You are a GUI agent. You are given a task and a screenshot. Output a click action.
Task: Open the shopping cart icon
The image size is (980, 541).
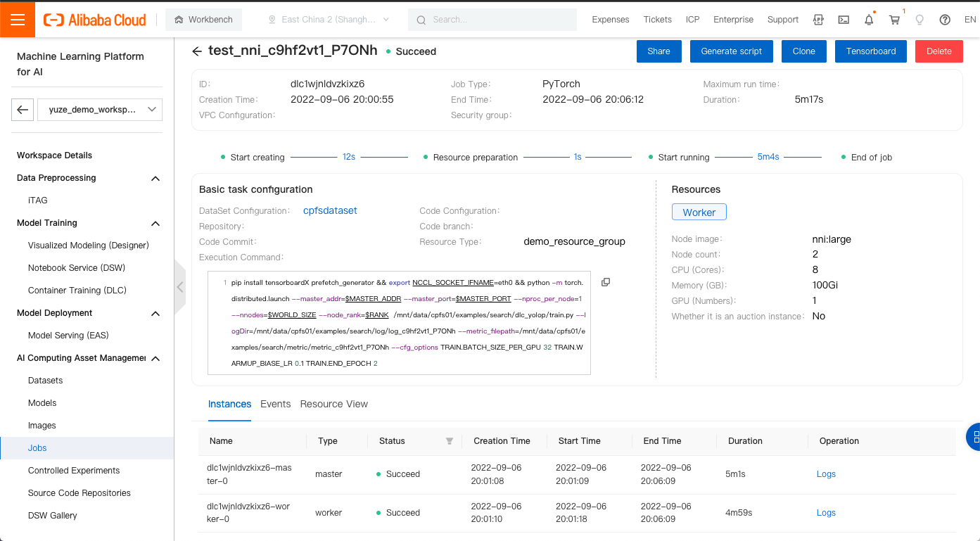[x=894, y=19]
